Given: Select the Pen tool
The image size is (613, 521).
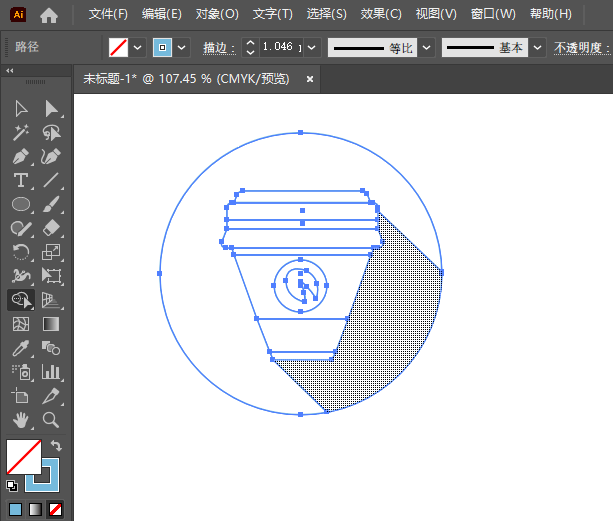Looking at the screenshot, I should (x=21, y=157).
